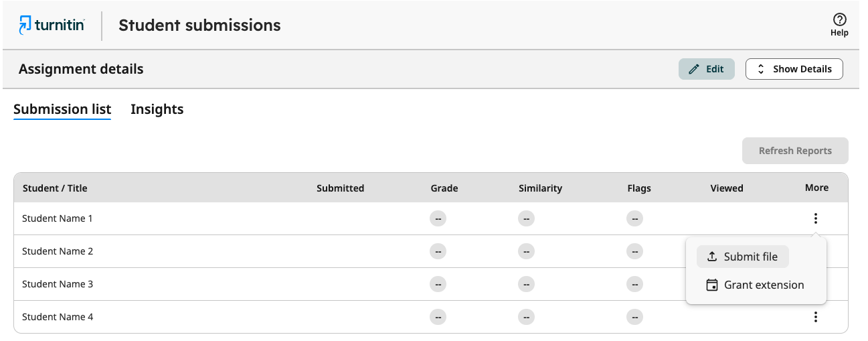Click the flags placeholder for Student Name 3
The height and width of the screenshot is (341, 868).
tap(634, 284)
